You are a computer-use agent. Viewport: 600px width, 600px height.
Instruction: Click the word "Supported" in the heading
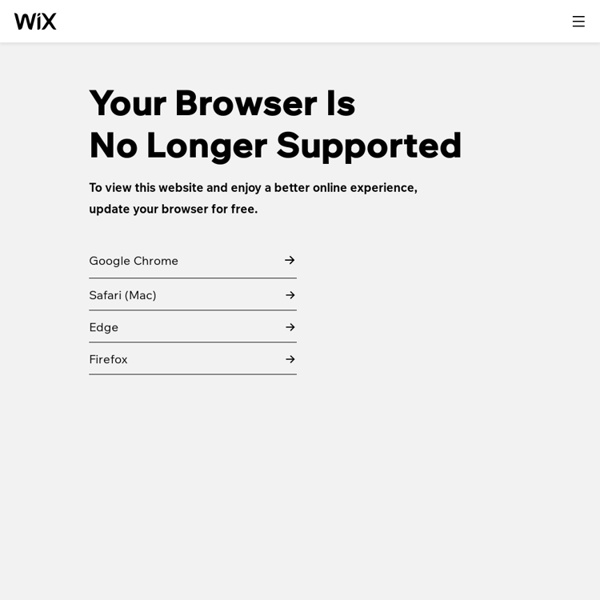369,147
